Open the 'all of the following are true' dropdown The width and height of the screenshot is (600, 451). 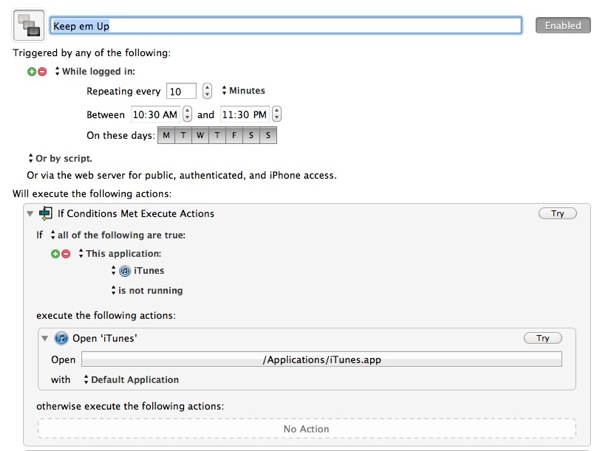pyautogui.click(x=118, y=235)
